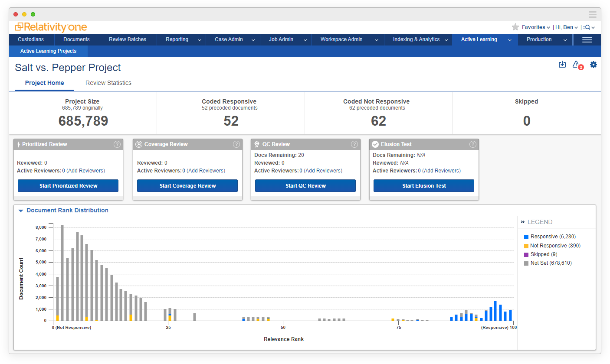Click the Favorites star icon
Screen dimensions: 610x364
pyautogui.click(x=515, y=27)
